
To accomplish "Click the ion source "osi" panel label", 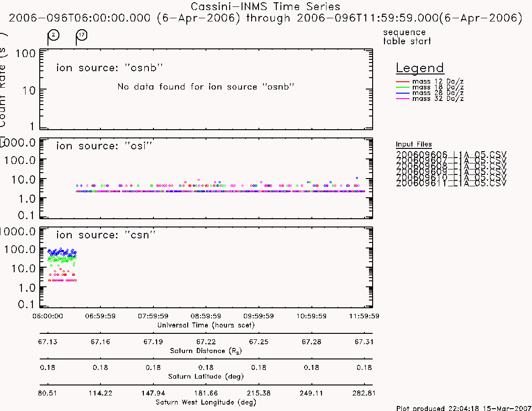I will (x=104, y=146).
